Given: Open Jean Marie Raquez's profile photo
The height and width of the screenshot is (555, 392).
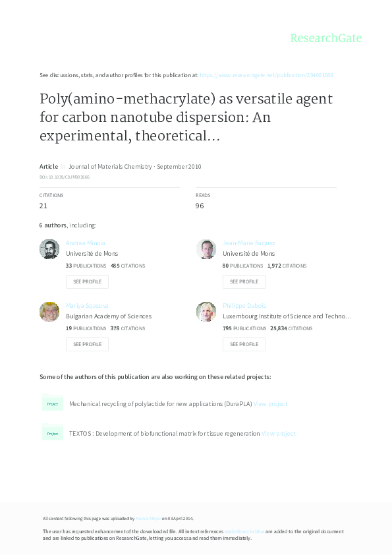Looking at the screenshot, I should point(206,249).
